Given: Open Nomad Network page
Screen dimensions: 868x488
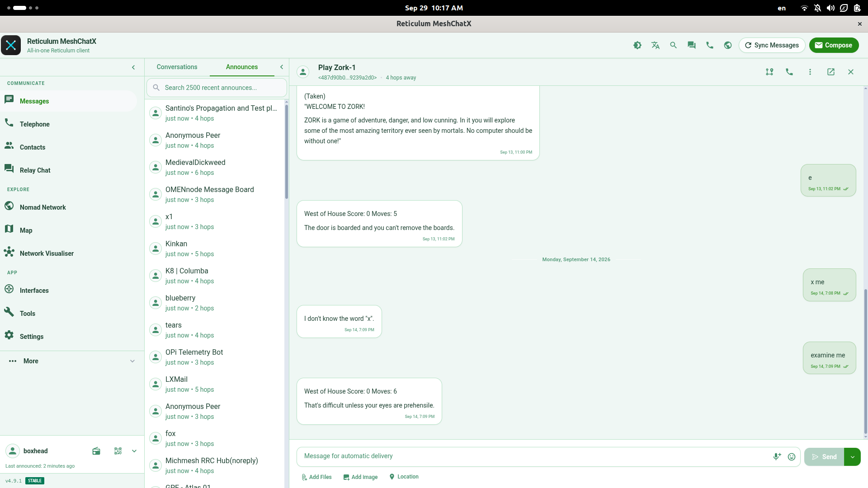Looking at the screenshot, I should [x=69, y=207].
